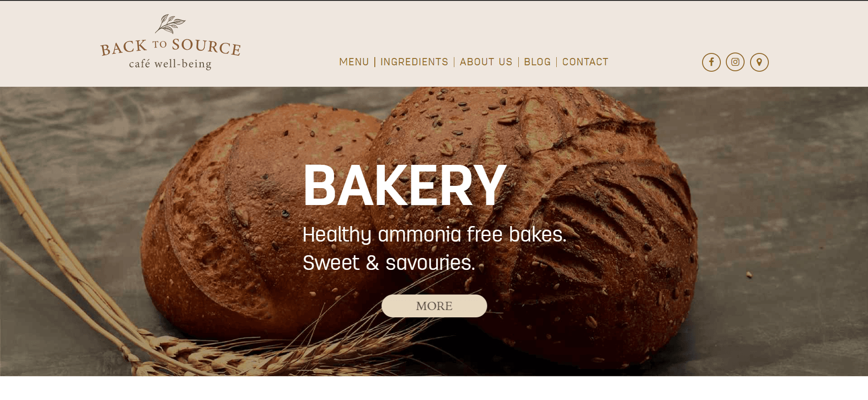Click the BAKERY hero heading

405,185
